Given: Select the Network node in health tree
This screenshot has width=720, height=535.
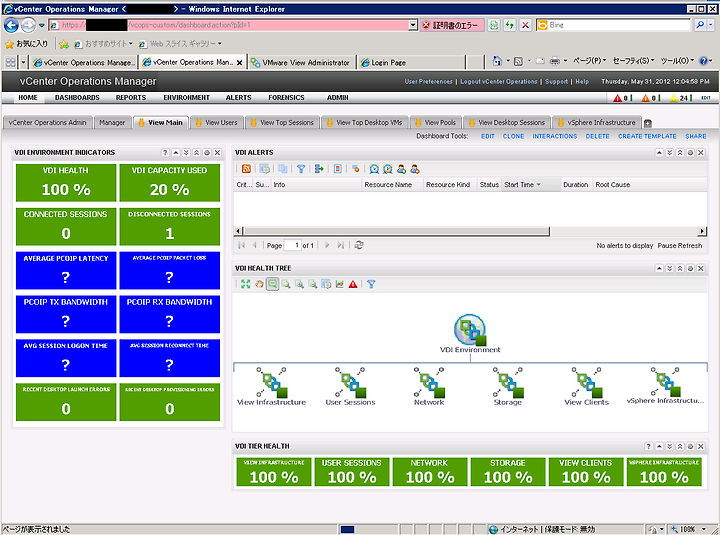Looking at the screenshot, I should 429,386.
